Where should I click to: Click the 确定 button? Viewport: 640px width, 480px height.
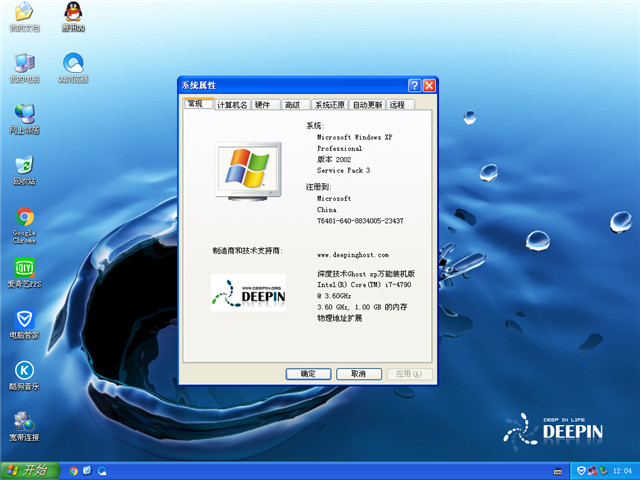click(x=308, y=373)
